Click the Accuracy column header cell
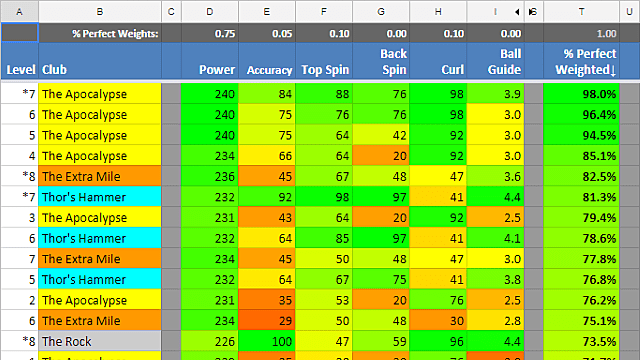This screenshot has height=360, width=640. click(x=267, y=61)
